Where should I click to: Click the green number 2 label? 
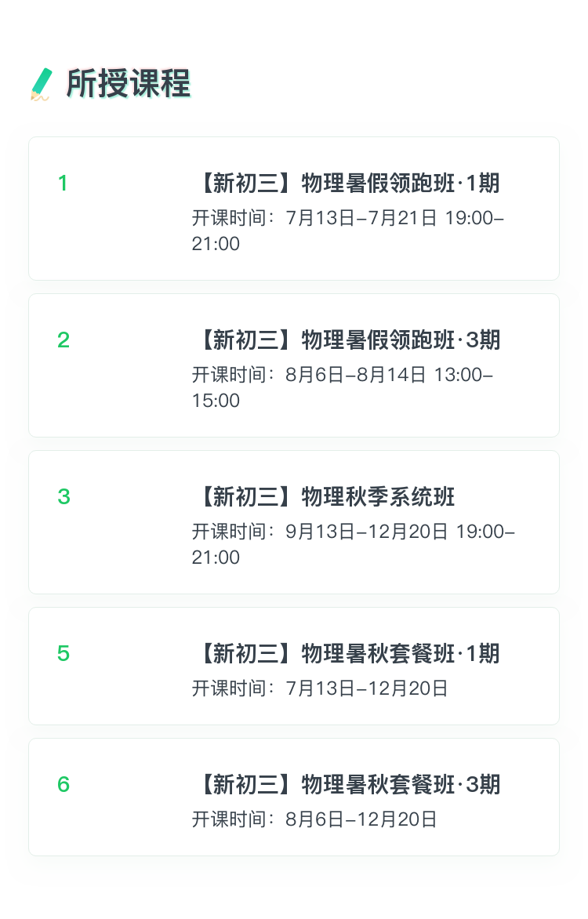64,340
